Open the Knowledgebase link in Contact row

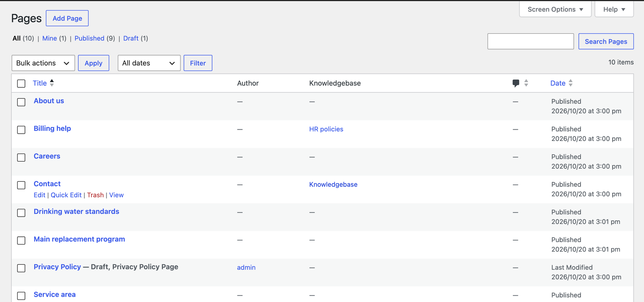tap(333, 184)
